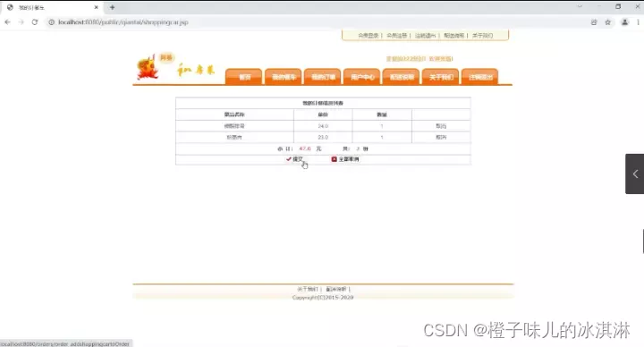The image size is (644, 347).
Task: Open the 配送说明 orange nav tab
Action: (x=402, y=77)
